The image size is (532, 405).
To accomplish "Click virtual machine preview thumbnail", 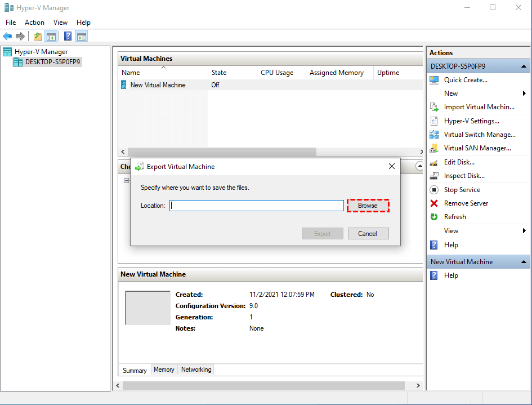I will tap(148, 308).
